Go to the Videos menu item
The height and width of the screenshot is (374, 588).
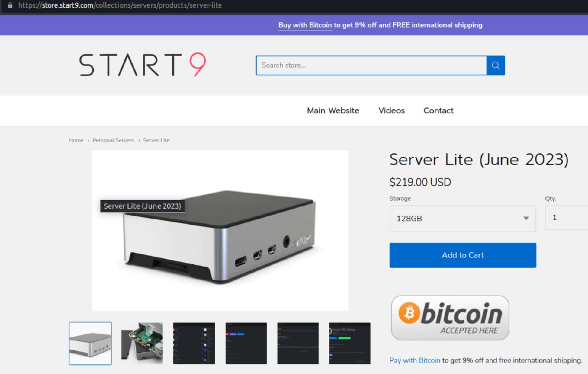(391, 111)
